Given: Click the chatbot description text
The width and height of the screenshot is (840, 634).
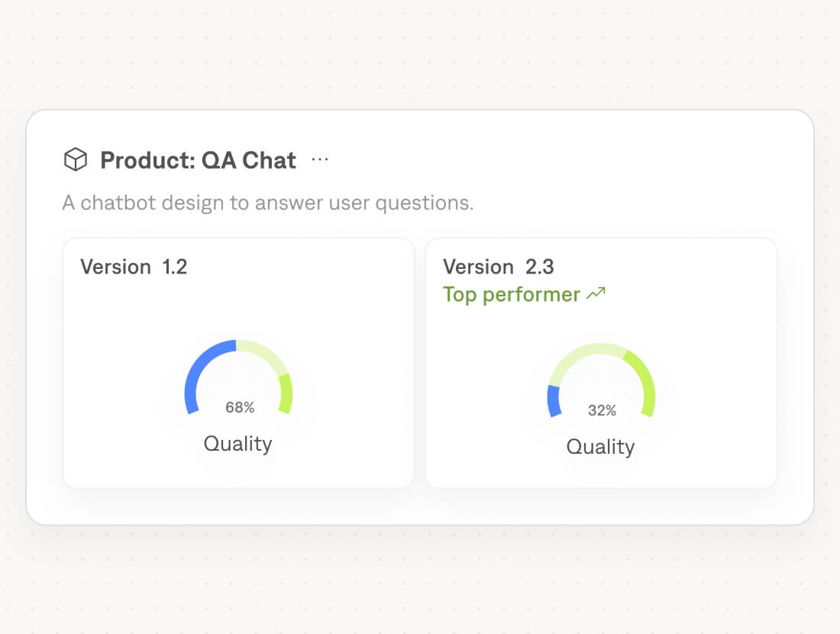Looking at the screenshot, I should [267, 203].
